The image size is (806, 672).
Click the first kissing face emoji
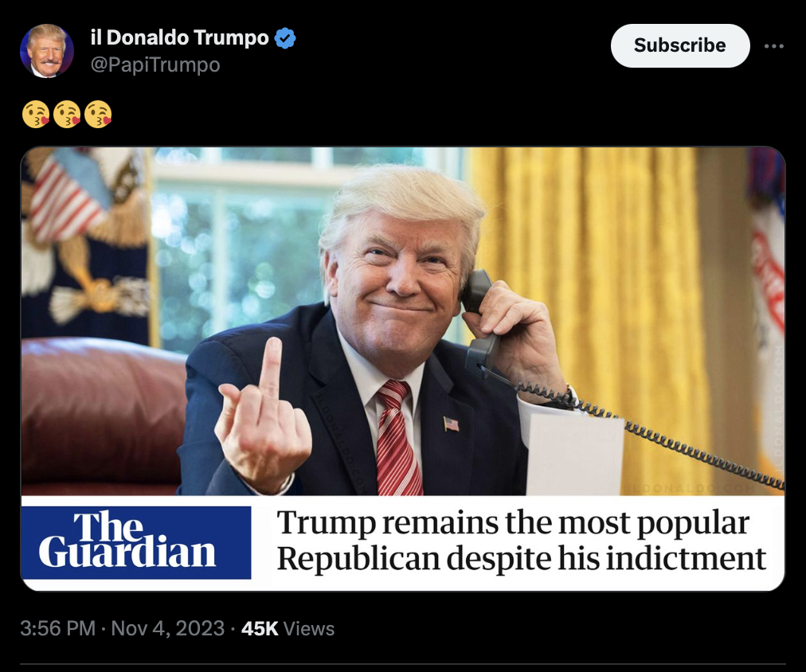[x=36, y=114]
